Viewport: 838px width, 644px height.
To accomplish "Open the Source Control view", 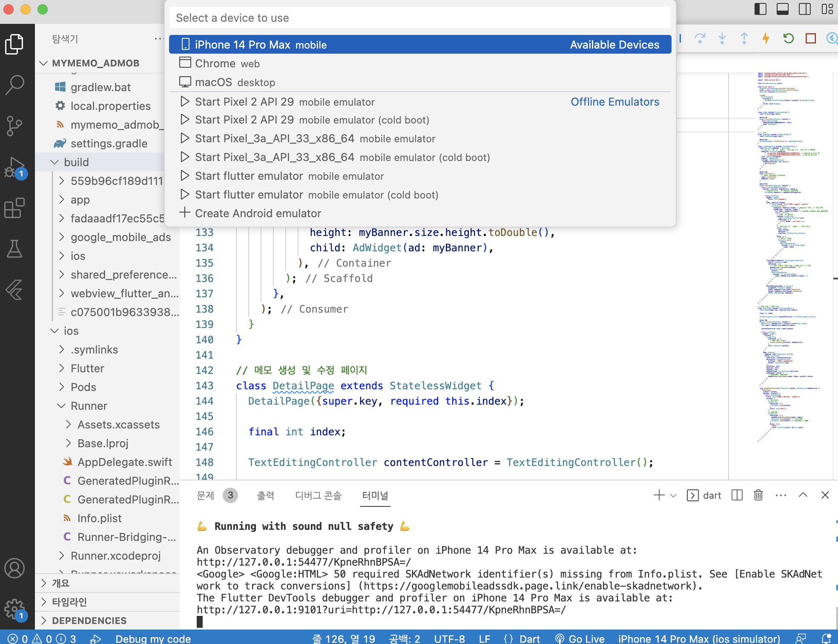I will click(14, 126).
